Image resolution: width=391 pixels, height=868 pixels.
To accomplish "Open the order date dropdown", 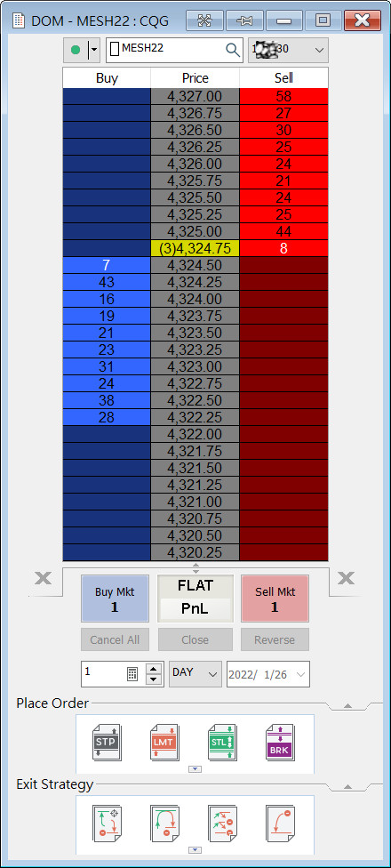I will (x=268, y=674).
